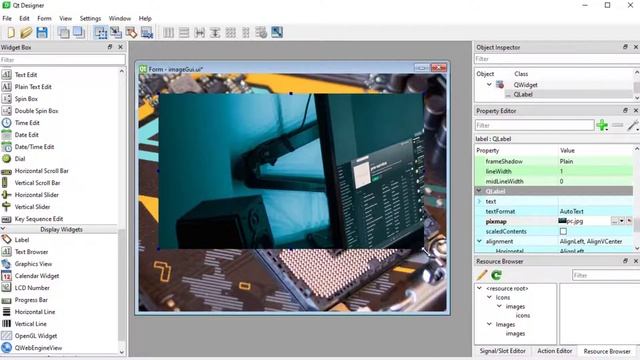Click the Object Inspector filter field

click(557, 59)
